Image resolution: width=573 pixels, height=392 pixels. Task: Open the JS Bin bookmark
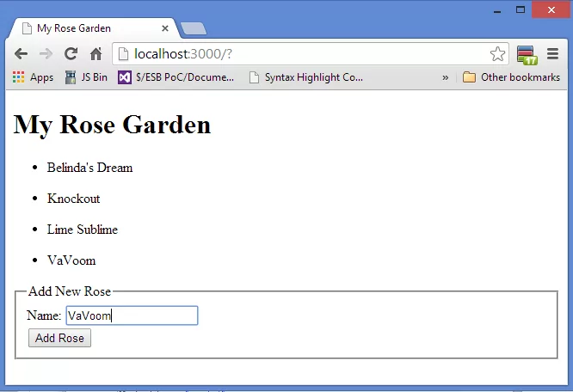pos(86,77)
